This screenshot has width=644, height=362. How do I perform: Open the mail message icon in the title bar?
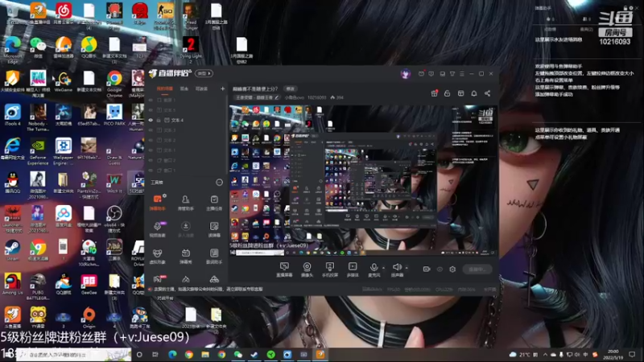pos(421,74)
